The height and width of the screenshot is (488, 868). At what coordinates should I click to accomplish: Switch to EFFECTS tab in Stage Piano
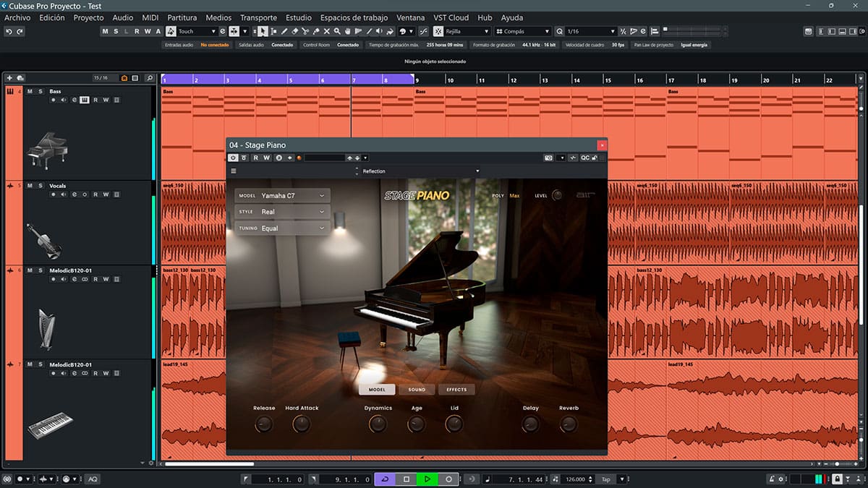pos(456,390)
